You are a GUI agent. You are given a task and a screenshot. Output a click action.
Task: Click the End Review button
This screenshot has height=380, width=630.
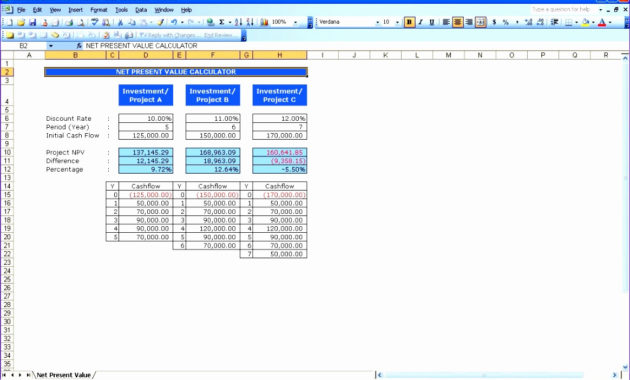pos(218,35)
